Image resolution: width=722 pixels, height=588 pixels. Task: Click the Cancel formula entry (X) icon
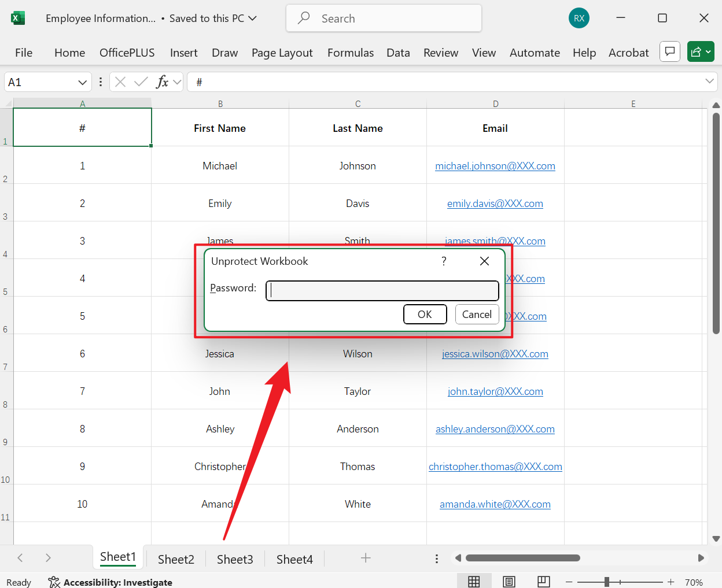[120, 81]
